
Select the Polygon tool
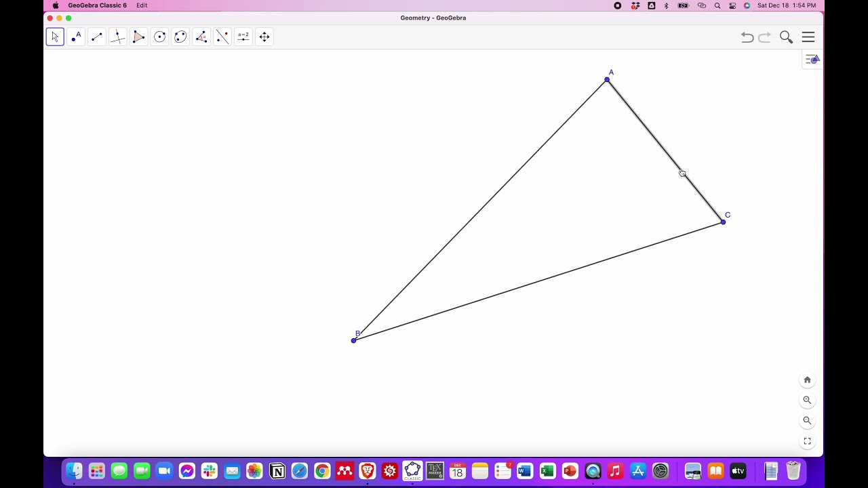[139, 37]
